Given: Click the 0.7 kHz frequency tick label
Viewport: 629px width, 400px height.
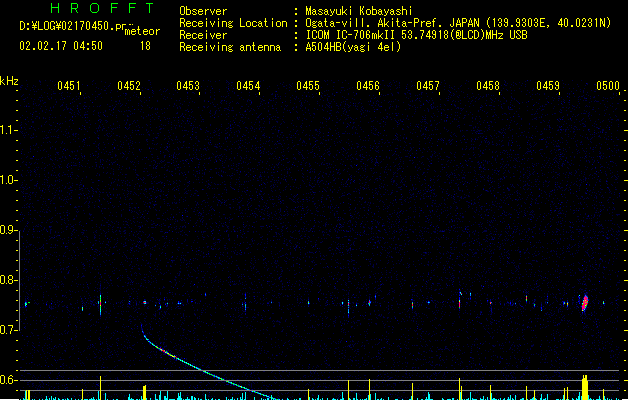Looking at the screenshot, I should (x=8, y=330).
